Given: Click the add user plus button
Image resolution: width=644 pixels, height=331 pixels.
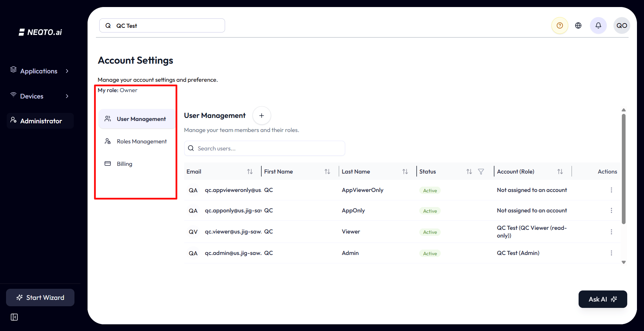Looking at the screenshot, I should point(262,116).
